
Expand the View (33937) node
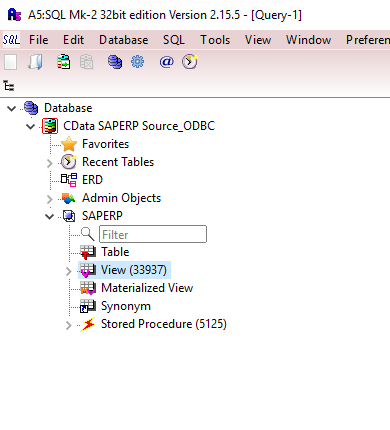click(x=69, y=271)
